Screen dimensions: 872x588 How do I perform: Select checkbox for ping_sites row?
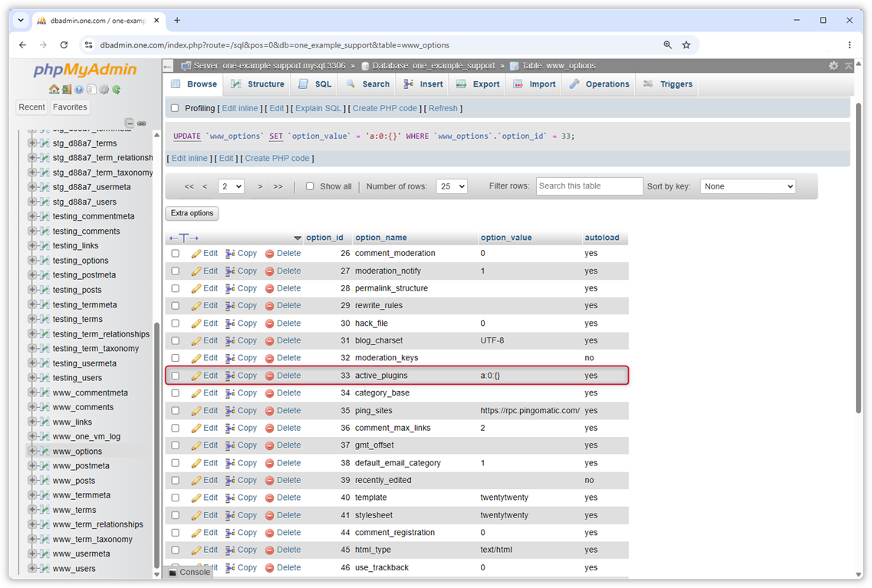tap(175, 411)
